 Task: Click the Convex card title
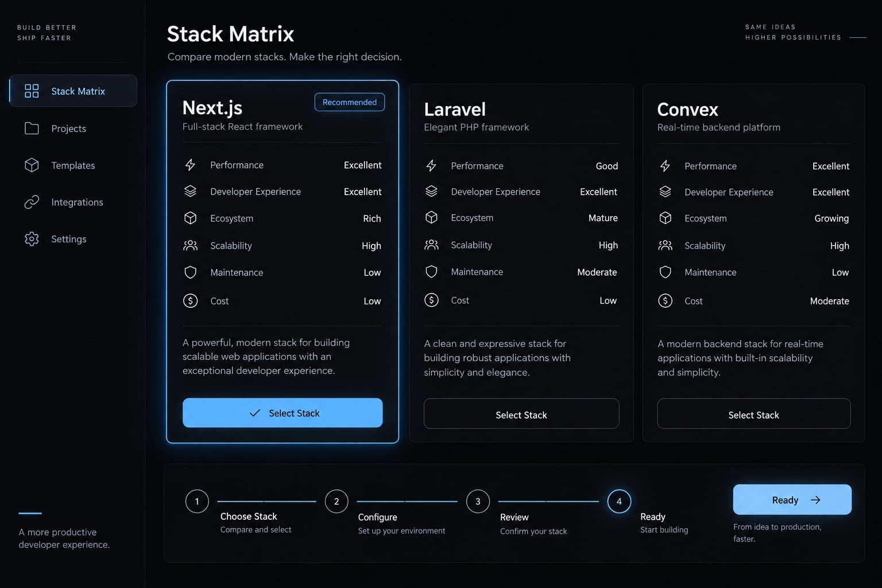[x=687, y=109]
